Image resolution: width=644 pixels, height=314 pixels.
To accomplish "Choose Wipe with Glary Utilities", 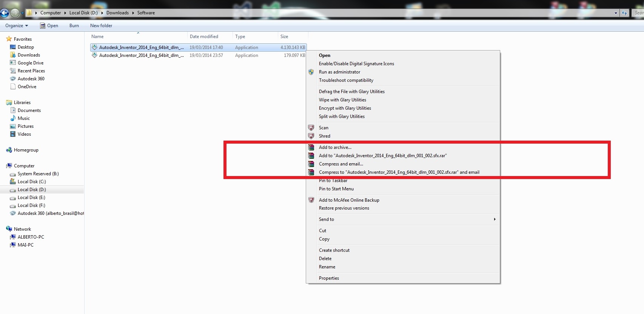I will tap(342, 100).
